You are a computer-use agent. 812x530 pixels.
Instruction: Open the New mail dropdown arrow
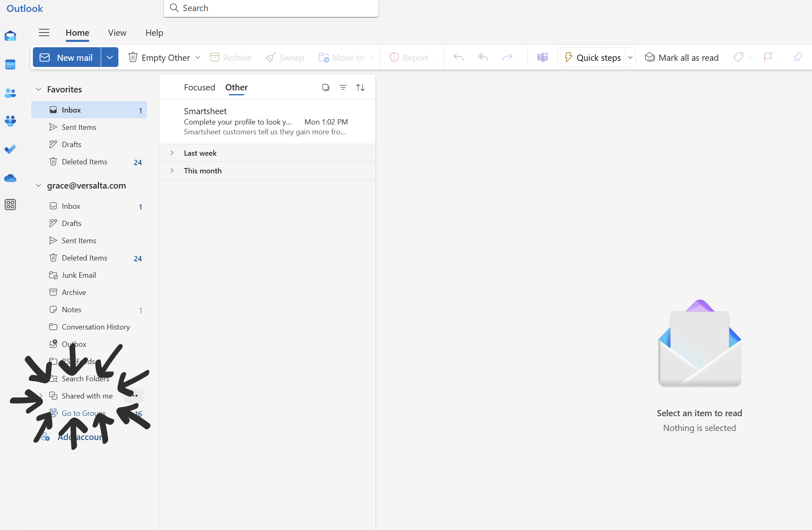click(109, 58)
